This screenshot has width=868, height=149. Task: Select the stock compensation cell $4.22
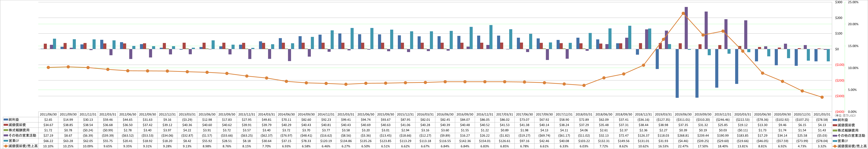tap(187, 130)
